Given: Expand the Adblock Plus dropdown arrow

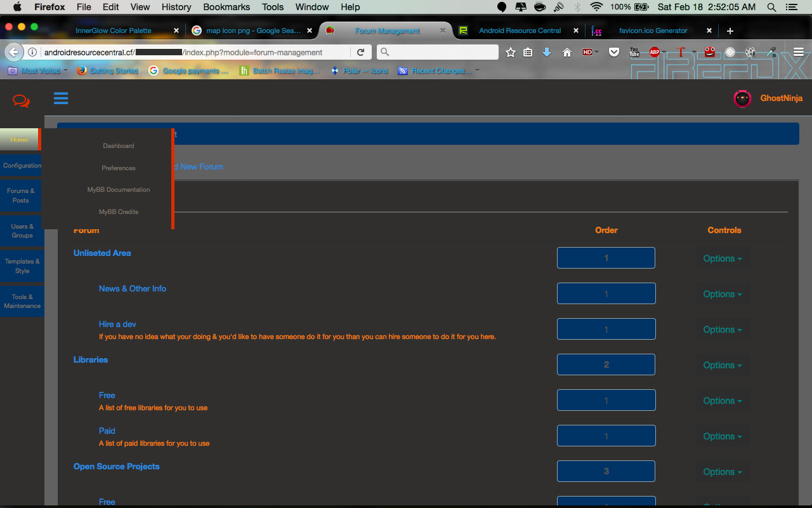Looking at the screenshot, I should pos(664,53).
